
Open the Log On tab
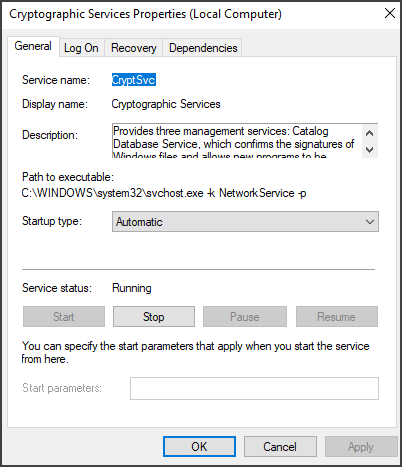(81, 48)
